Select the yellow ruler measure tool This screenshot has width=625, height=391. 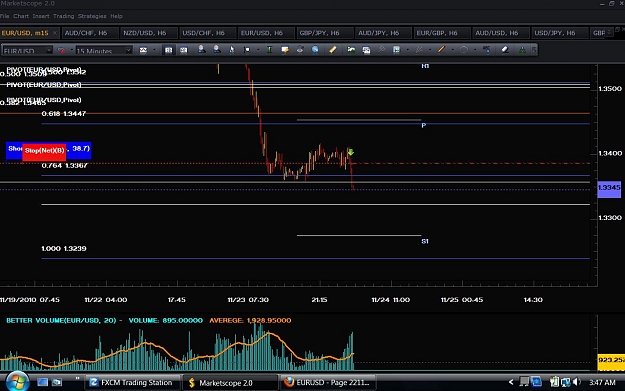point(332,50)
